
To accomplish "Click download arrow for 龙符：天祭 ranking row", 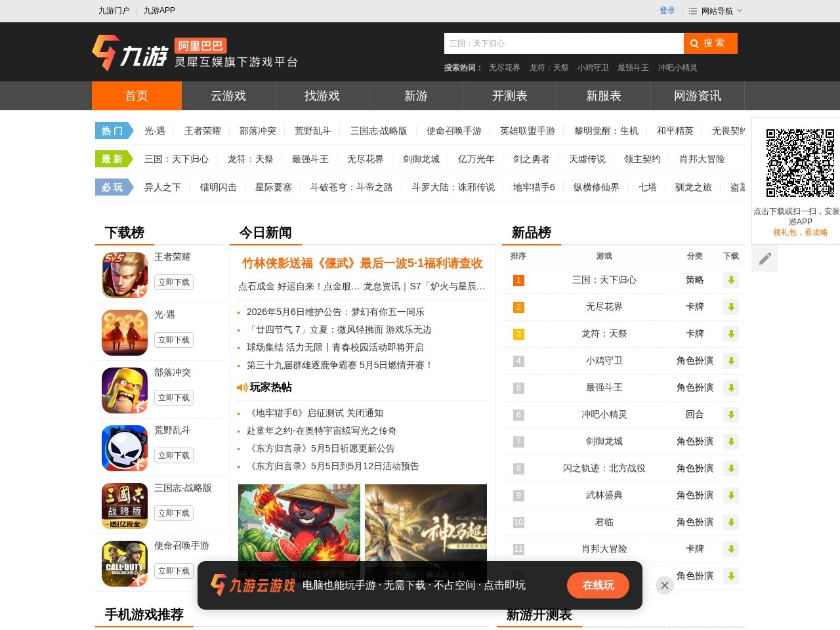I will 731,334.
